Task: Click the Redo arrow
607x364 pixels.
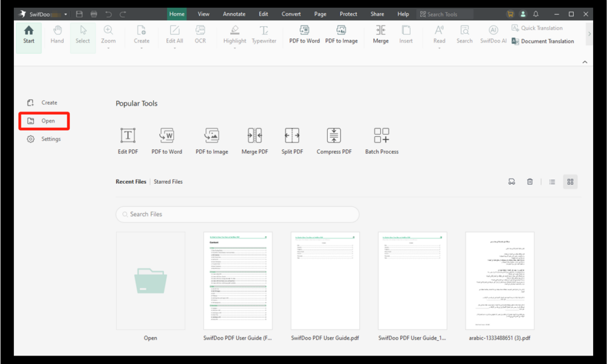Action: (x=123, y=14)
